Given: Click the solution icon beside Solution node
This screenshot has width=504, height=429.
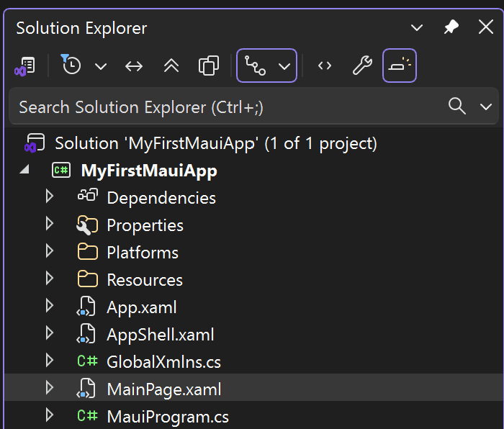Looking at the screenshot, I should pos(35,143).
